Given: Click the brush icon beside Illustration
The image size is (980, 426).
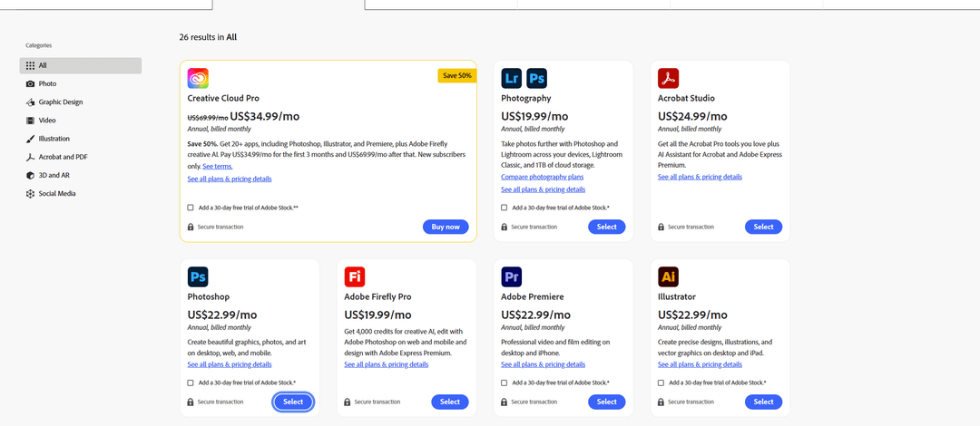Looking at the screenshot, I should pyautogui.click(x=30, y=139).
